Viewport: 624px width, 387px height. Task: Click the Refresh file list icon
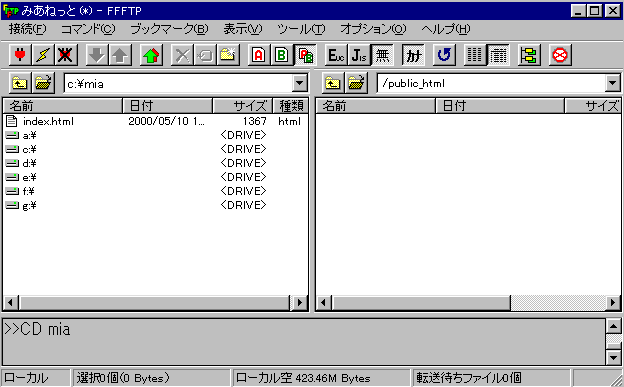coord(444,55)
